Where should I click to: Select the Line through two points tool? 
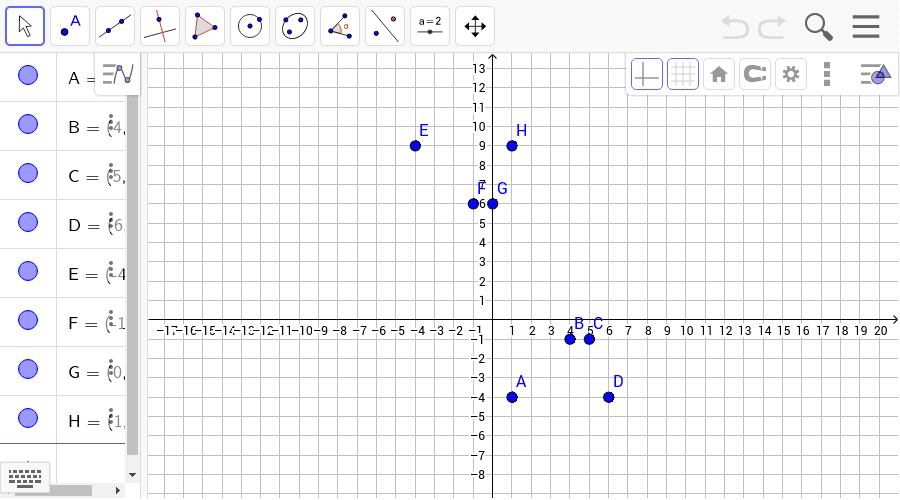tap(115, 26)
